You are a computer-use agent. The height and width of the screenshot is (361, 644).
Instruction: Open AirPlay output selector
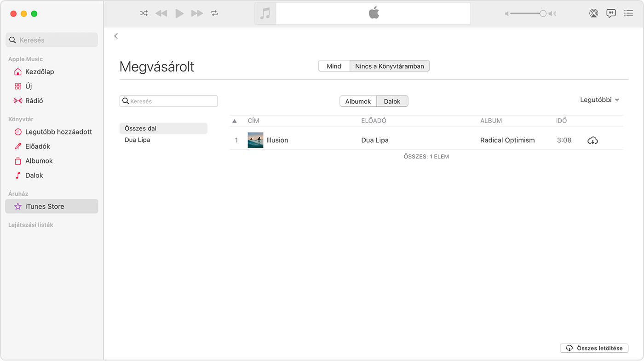[594, 13]
